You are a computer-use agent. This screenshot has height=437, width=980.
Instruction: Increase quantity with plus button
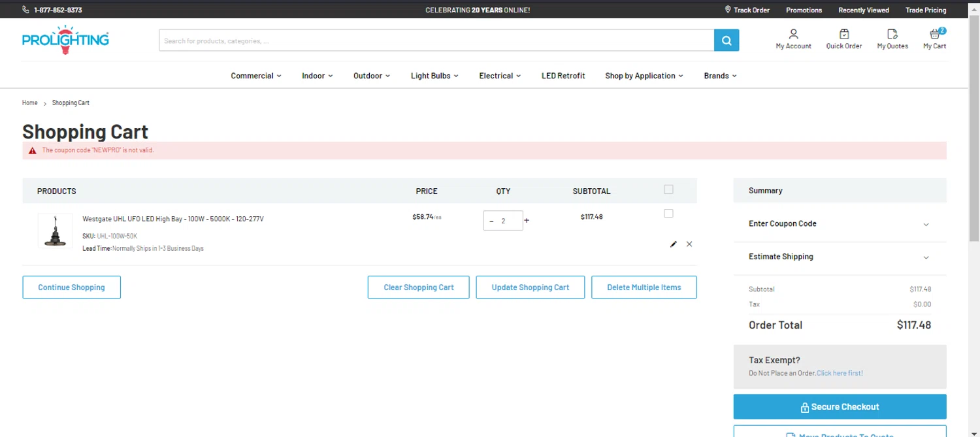pyautogui.click(x=527, y=221)
